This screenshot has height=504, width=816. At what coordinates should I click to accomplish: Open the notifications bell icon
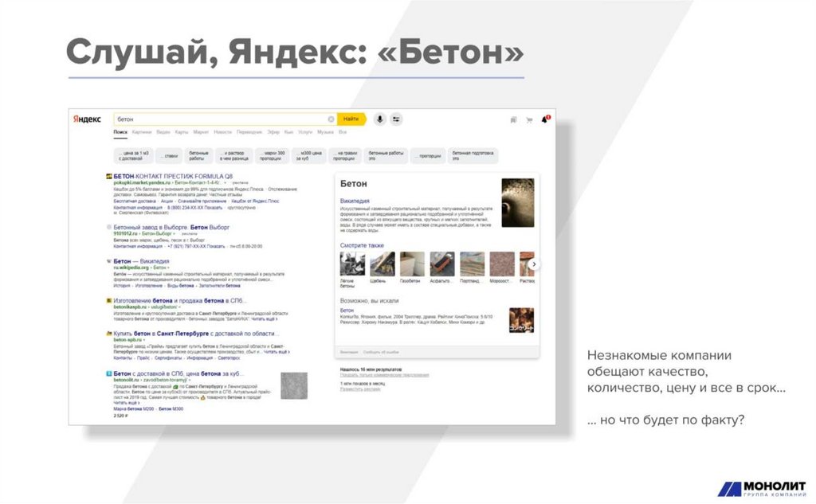point(545,119)
